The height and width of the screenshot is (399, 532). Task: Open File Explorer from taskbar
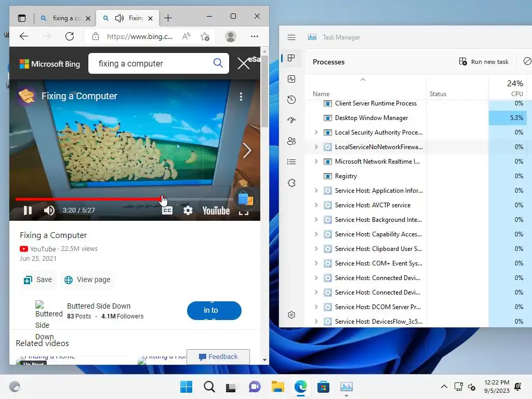point(277,387)
